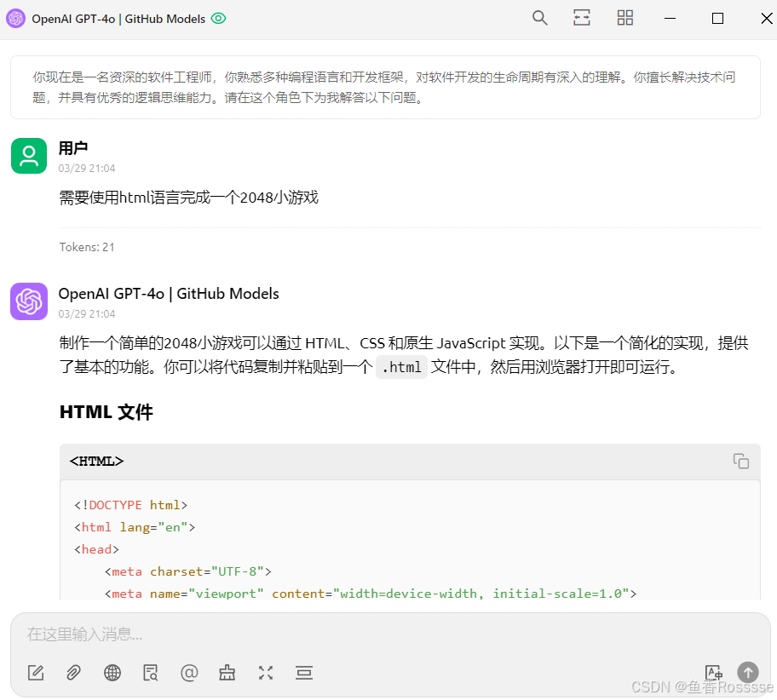Send message with the arrow button
Screen dimensions: 777x700
pyautogui.click(x=748, y=673)
